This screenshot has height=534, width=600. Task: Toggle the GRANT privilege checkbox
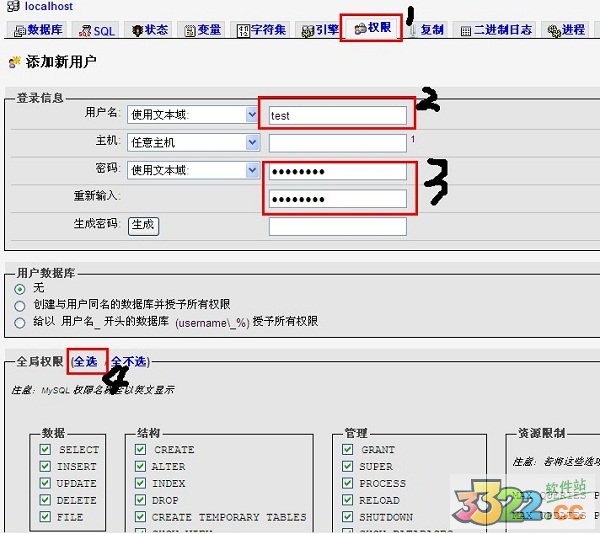tap(347, 449)
